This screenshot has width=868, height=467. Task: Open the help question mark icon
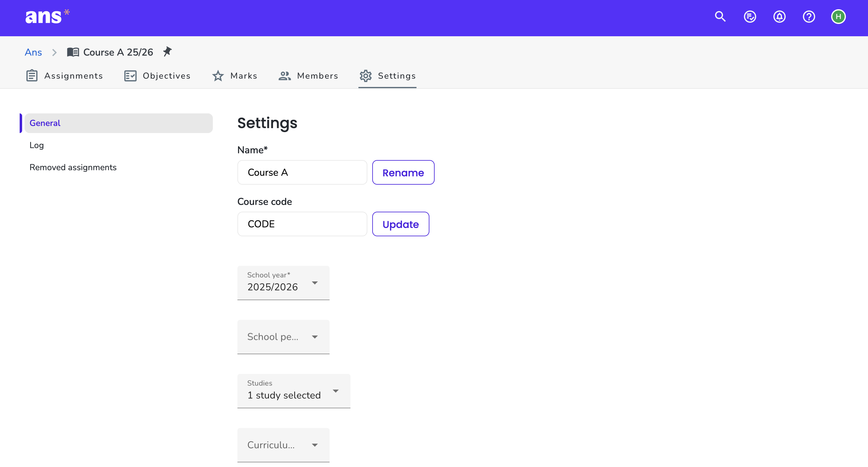[x=809, y=17]
